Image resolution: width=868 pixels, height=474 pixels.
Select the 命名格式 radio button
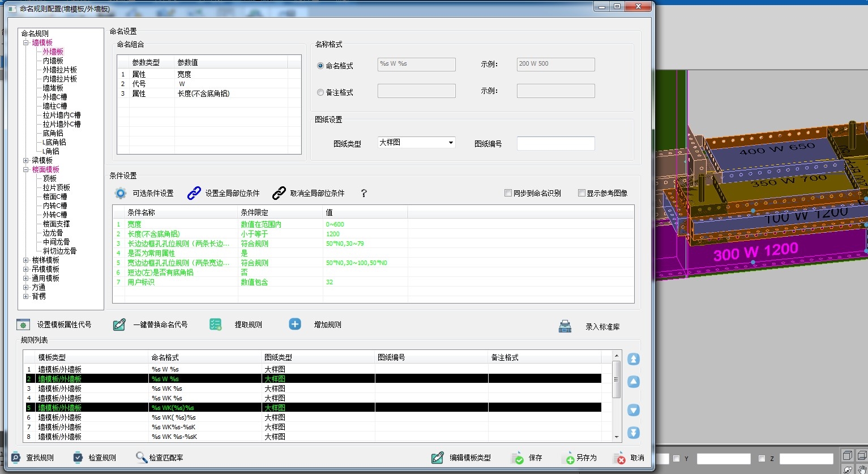pos(320,66)
